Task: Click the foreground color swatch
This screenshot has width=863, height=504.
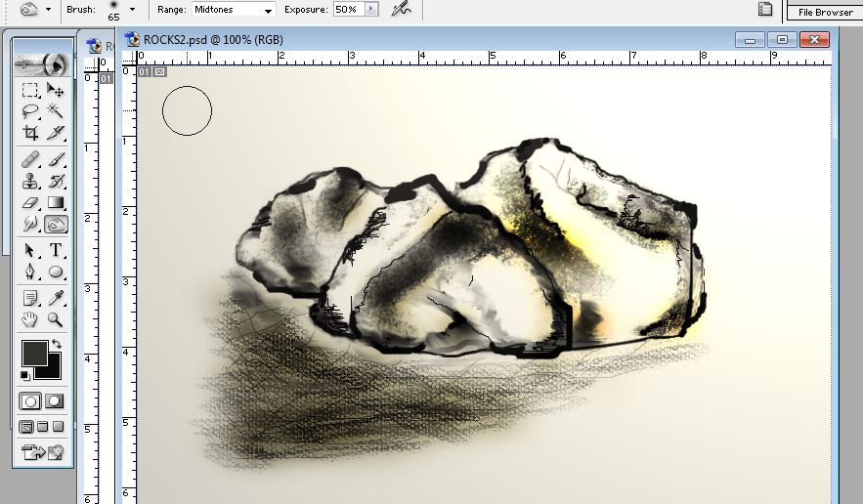Action: click(x=32, y=353)
